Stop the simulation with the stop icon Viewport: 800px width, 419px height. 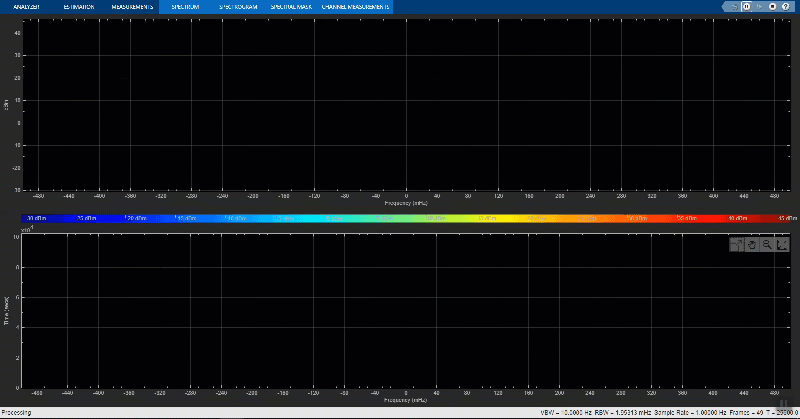point(772,7)
